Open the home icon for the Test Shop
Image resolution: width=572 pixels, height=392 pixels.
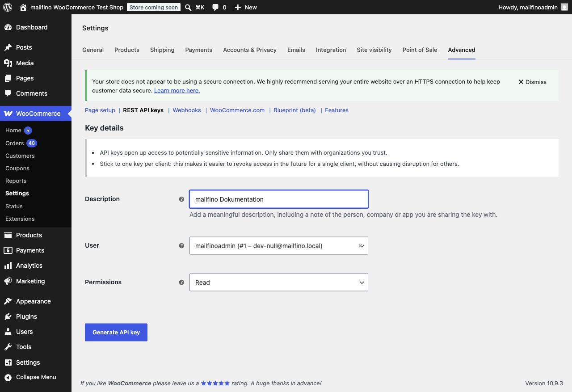(x=23, y=7)
